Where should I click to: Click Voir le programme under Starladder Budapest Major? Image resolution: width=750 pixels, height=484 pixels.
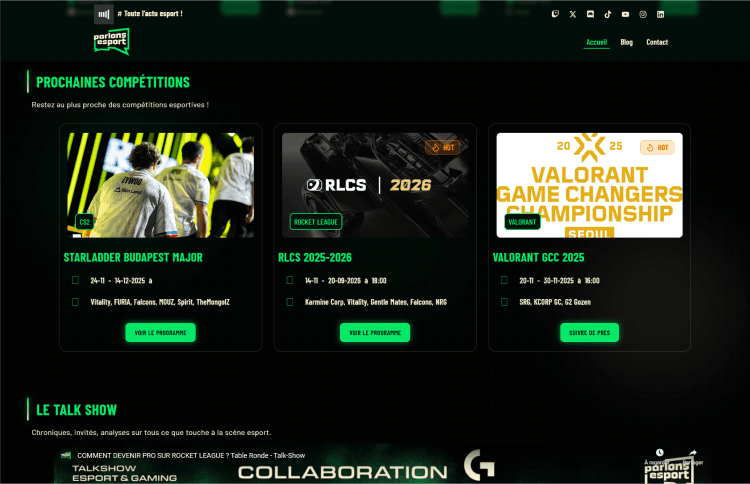click(160, 332)
